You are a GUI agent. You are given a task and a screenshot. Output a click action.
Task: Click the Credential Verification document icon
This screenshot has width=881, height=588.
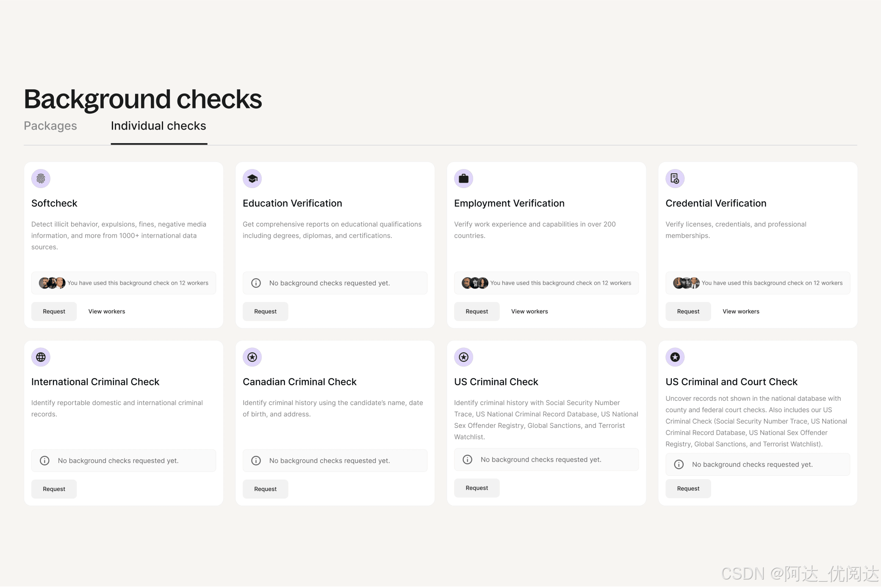point(675,179)
